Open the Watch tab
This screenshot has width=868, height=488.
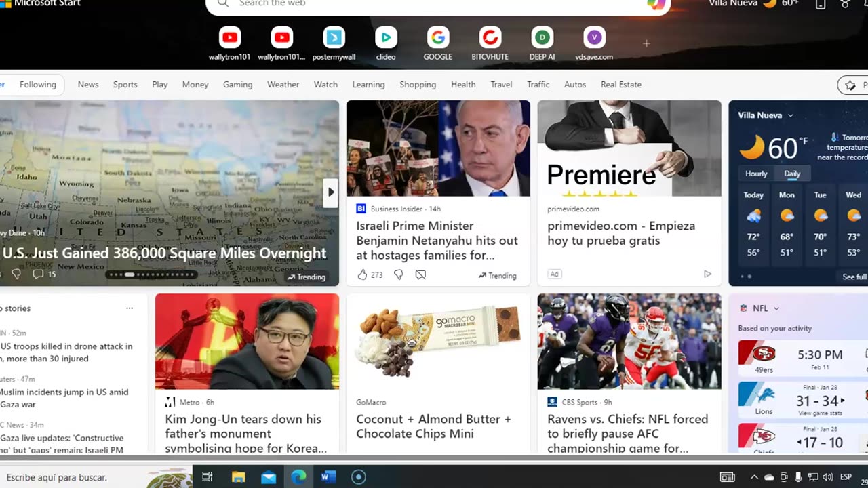pos(325,85)
